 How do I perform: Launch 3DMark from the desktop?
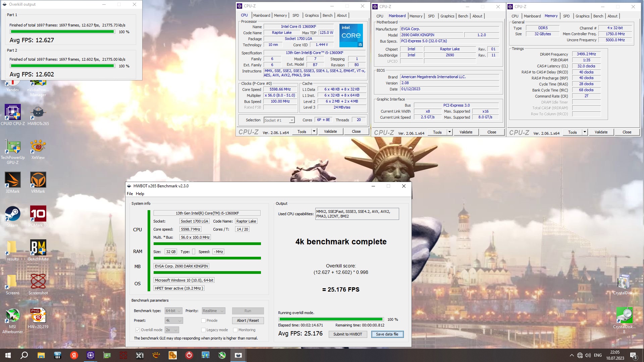coord(13,183)
